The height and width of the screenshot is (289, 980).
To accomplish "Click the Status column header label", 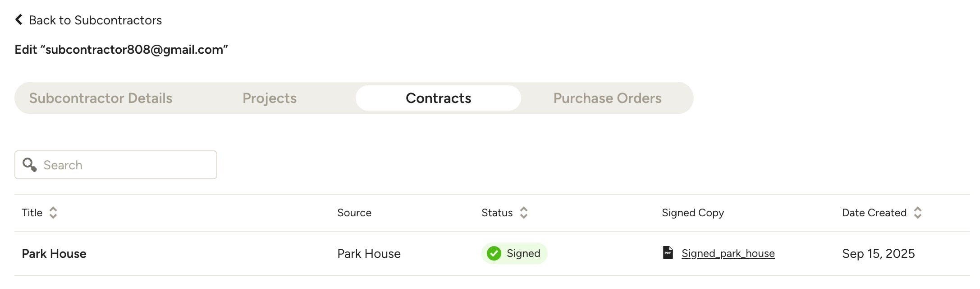I will click(x=497, y=213).
